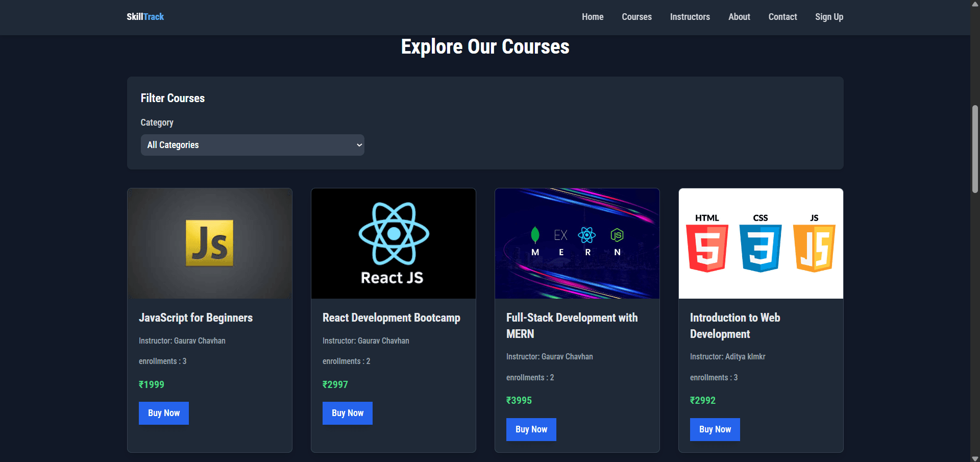Click the Category label
The height and width of the screenshot is (462, 980).
coord(157,123)
